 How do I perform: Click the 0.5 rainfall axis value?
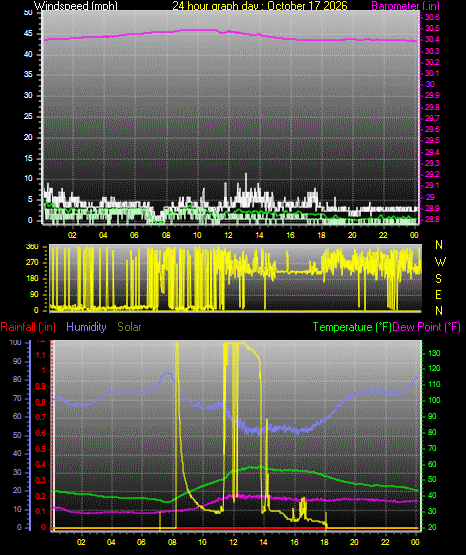41,449
